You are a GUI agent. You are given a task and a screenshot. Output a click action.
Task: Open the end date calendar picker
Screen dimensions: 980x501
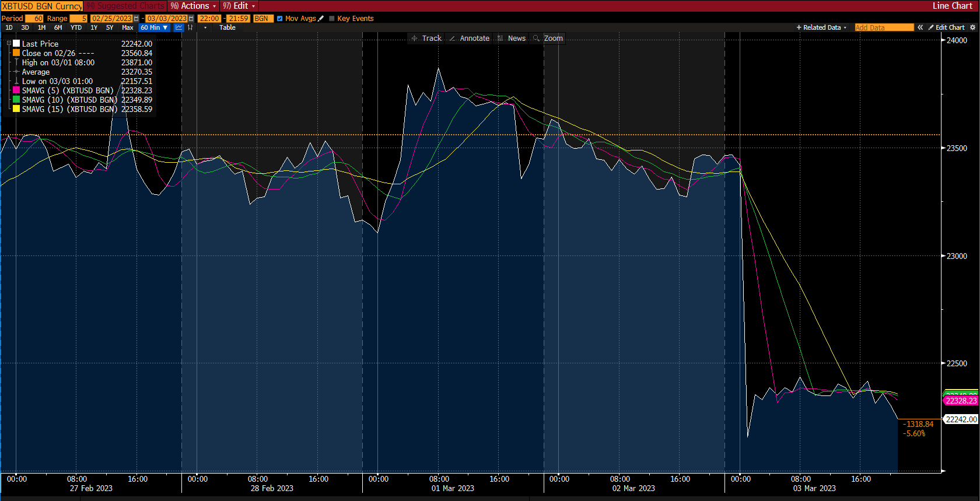pyautogui.click(x=191, y=19)
